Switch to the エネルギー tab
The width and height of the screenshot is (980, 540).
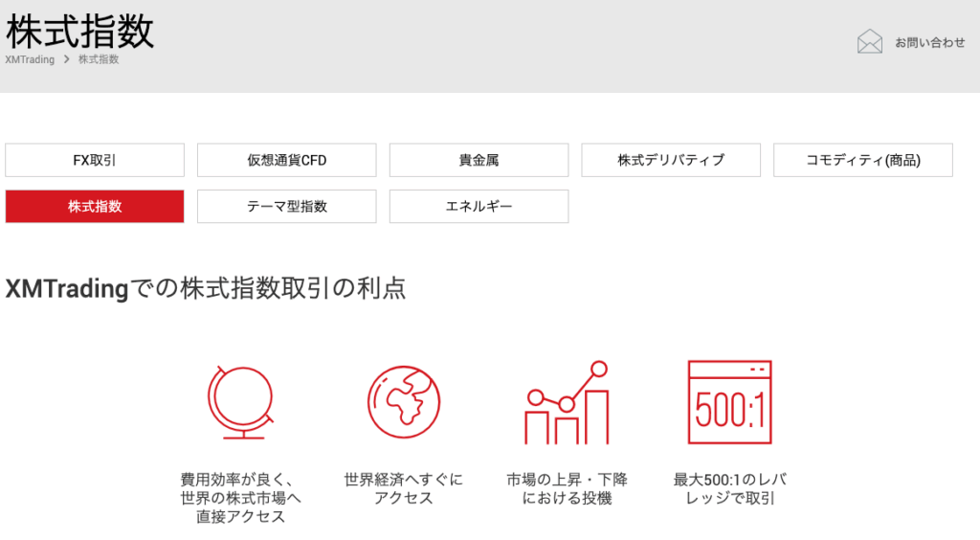[x=479, y=206]
